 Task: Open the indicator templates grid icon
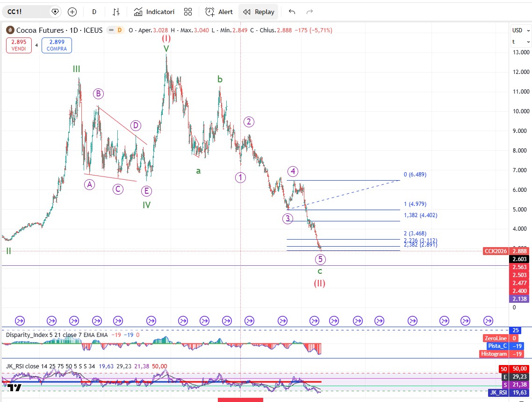tap(188, 12)
